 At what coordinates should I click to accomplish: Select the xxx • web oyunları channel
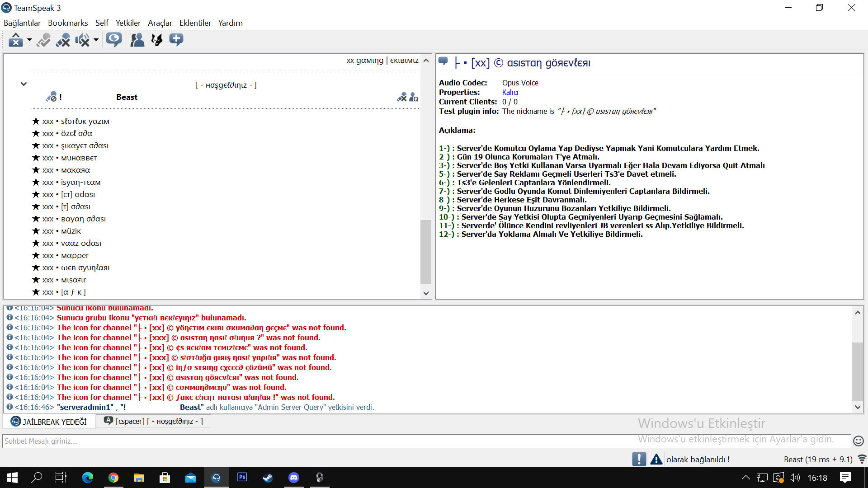point(76,267)
